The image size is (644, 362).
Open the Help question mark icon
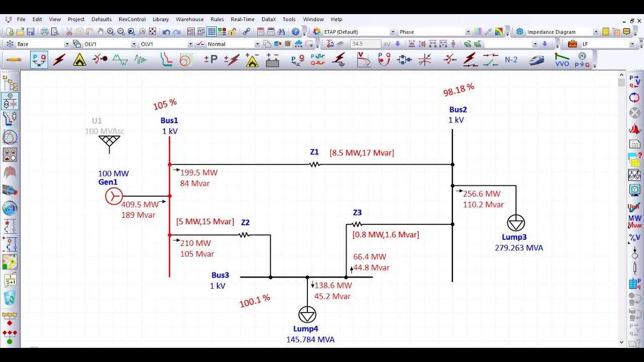point(296,32)
